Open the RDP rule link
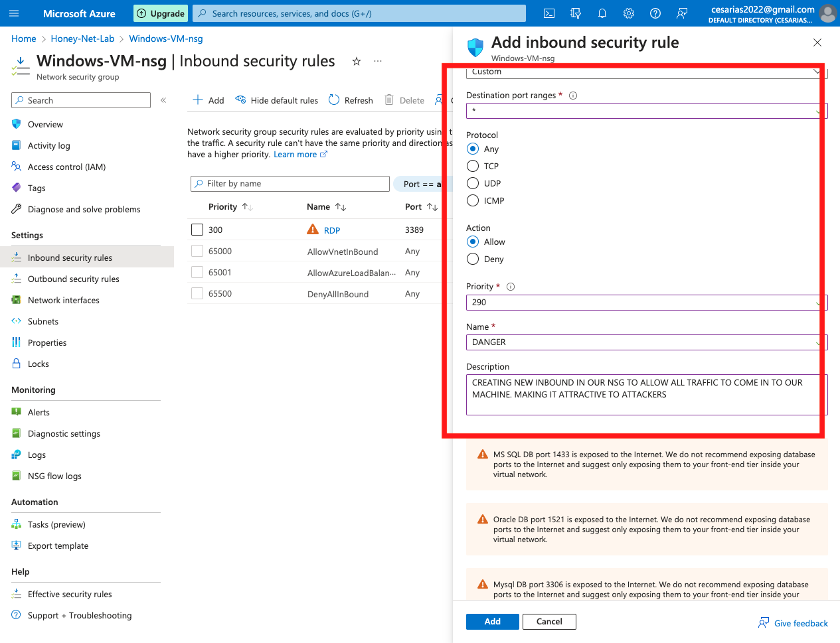 point(332,230)
